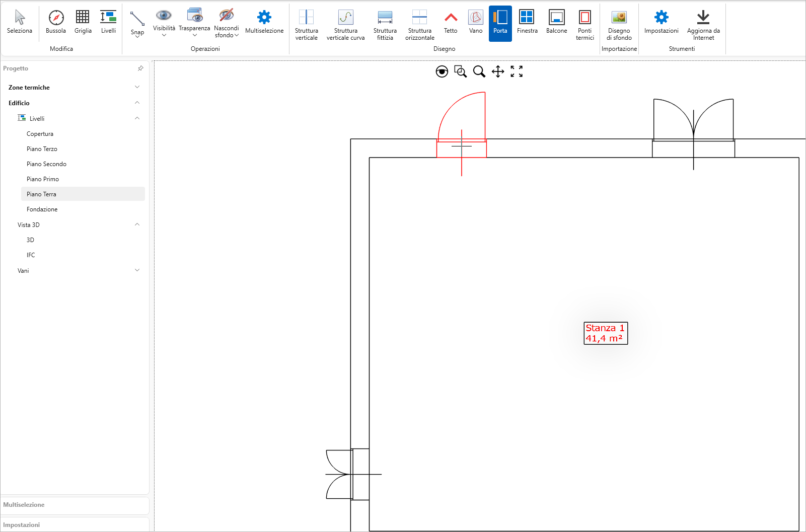The height and width of the screenshot is (532, 806).
Task: Open the Multiselezione panel at bottom left
Action: 24,505
